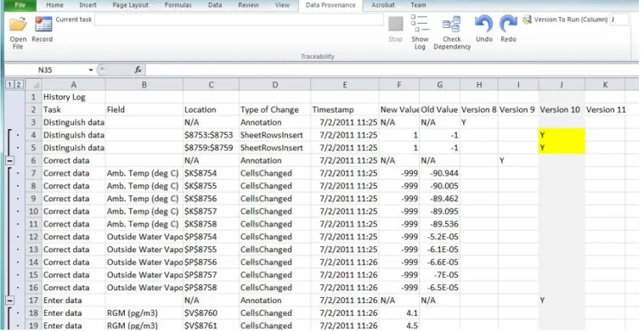
Task: Switch to the Formulas tab
Action: point(178,5)
